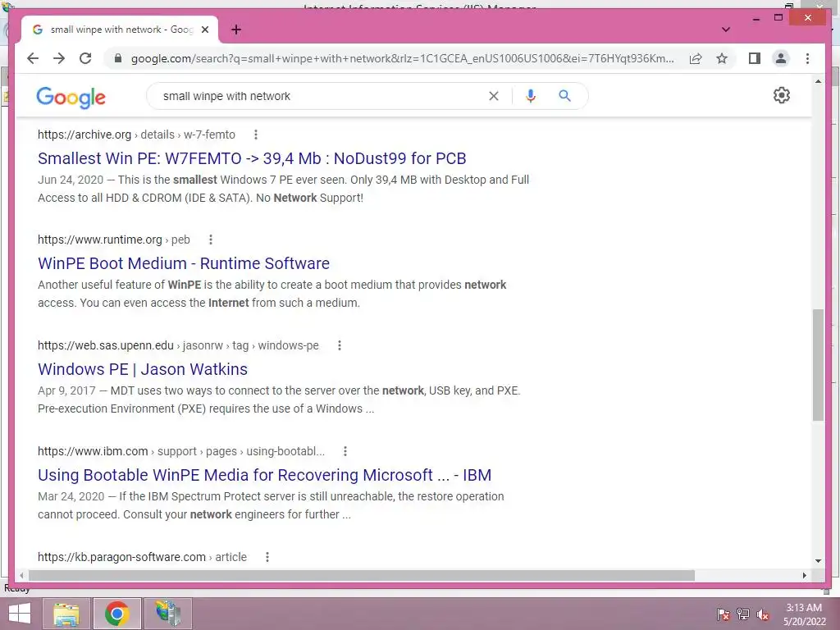Click the vertical scrollbar thumb
This screenshot has width=840, height=630.
tap(818, 365)
